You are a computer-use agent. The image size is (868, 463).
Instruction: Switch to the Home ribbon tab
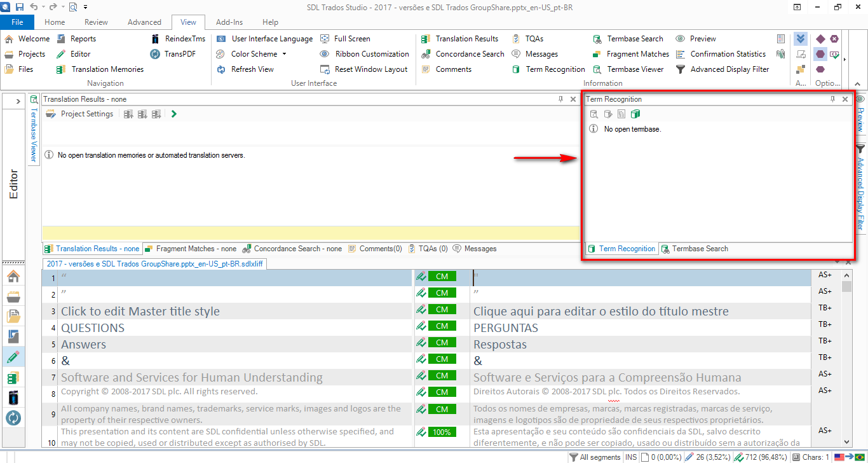55,22
